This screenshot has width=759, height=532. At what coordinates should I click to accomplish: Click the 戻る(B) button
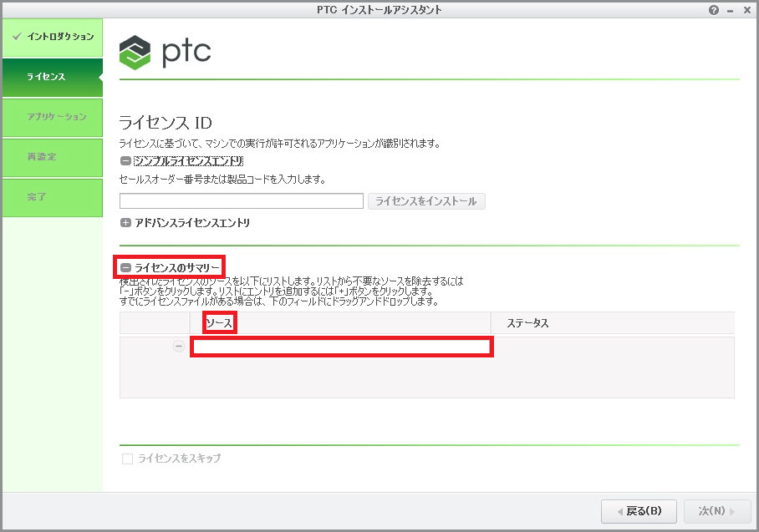tap(639, 511)
